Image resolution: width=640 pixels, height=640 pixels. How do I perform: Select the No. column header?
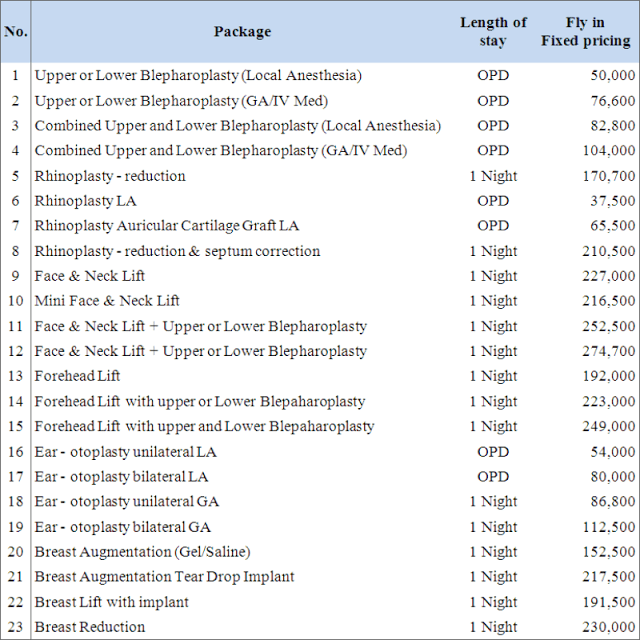(x=16, y=31)
